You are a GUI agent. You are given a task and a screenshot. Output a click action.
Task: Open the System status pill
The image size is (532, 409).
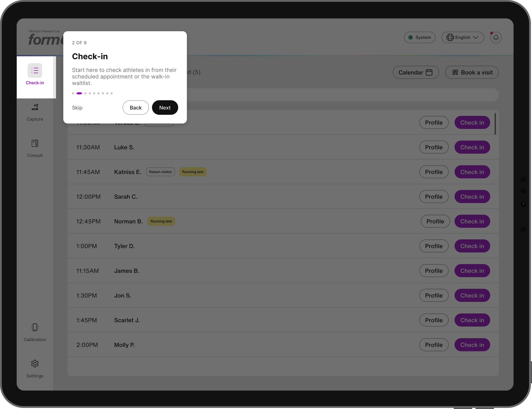click(419, 37)
